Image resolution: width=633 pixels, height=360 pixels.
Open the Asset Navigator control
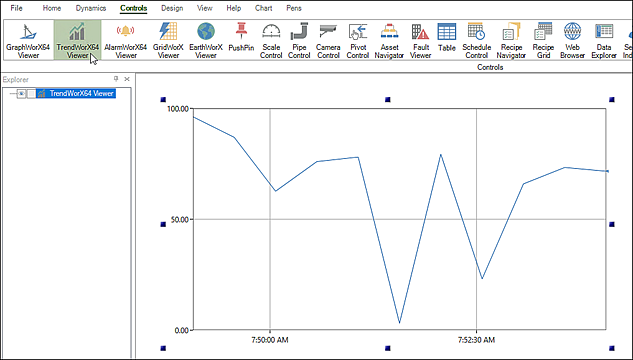[x=389, y=41]
